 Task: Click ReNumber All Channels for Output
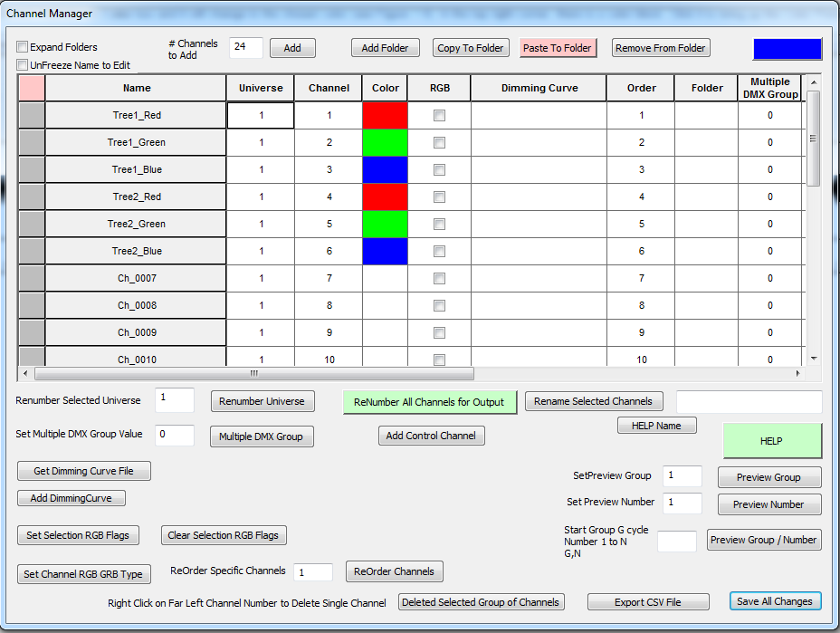pyautogui.click(x=429, y=402)
